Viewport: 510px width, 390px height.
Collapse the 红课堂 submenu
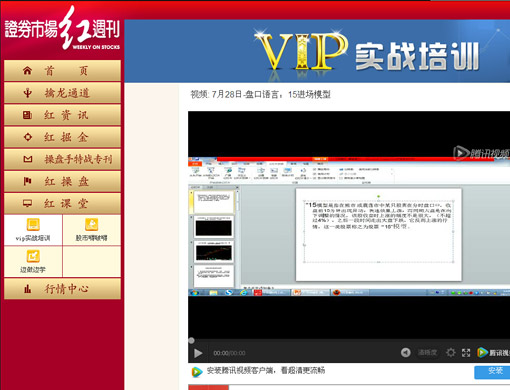62,203
